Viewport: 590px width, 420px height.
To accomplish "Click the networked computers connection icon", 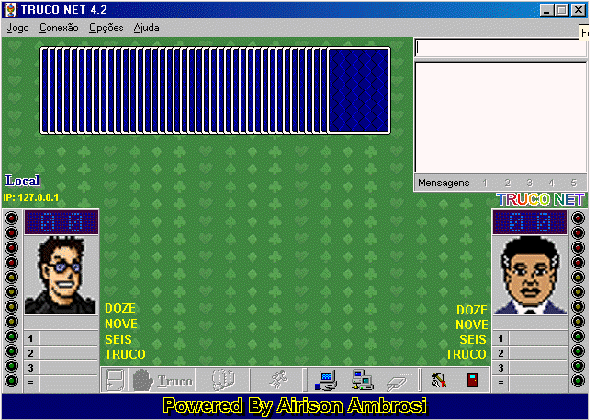I will click(x=362, y=379).
